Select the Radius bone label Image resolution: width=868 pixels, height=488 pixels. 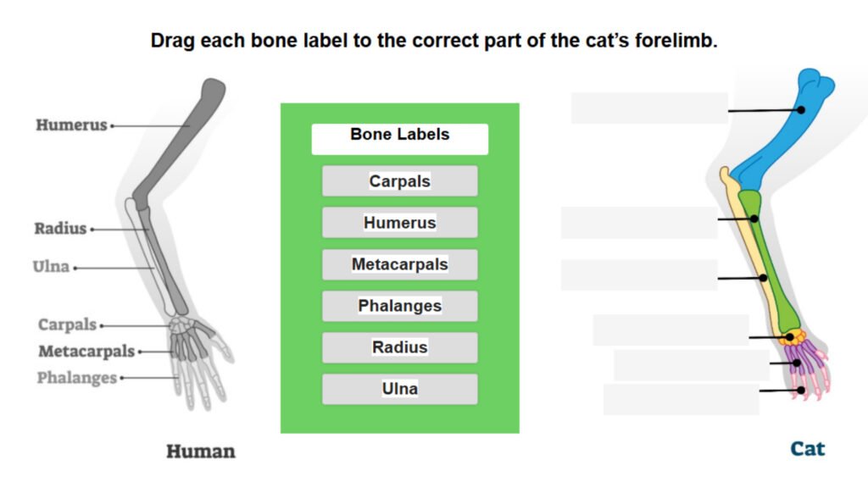399,347
